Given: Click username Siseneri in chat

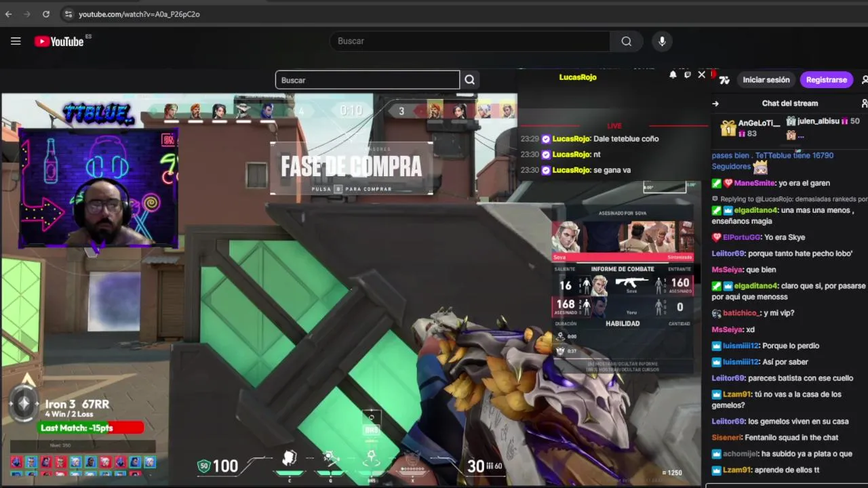Looking at the screenshot, I should 727,438.
